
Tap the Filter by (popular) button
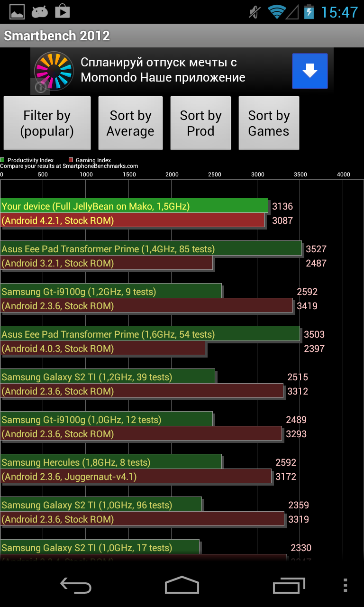pos(47,123)
